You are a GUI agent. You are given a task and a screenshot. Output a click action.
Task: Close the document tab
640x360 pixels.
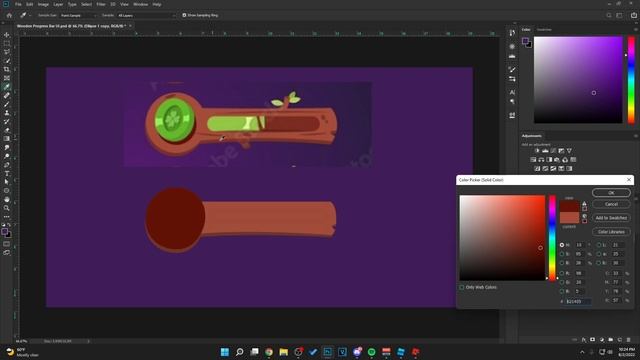(130, 26)
